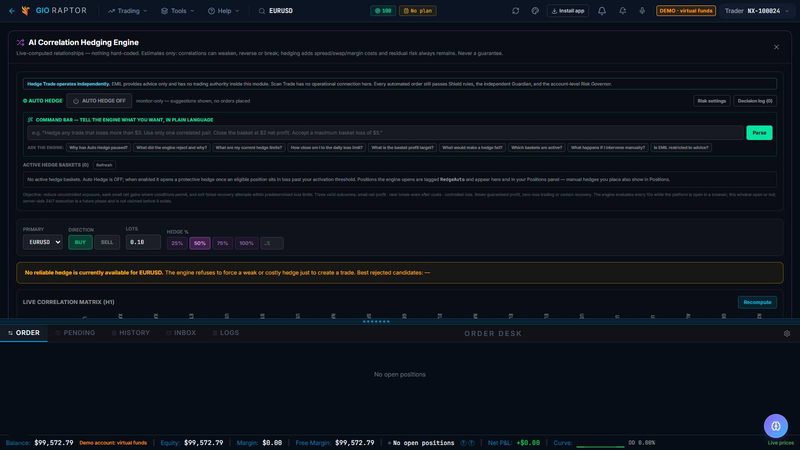The image size is (800, 450).
Task: Click the 'Demo account: virtual funds' status text
Action: click(x=113, y=443)
